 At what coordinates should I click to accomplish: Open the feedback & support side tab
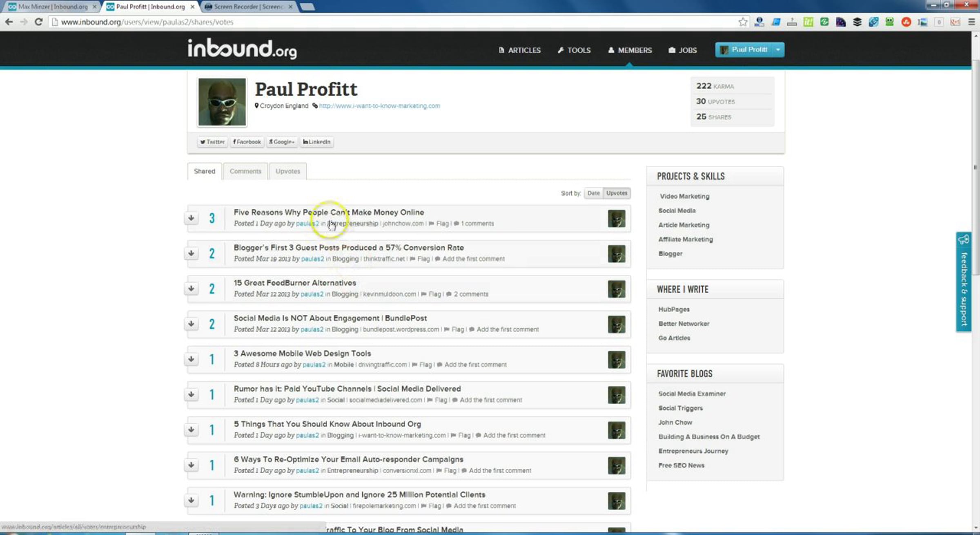(964, 282)
